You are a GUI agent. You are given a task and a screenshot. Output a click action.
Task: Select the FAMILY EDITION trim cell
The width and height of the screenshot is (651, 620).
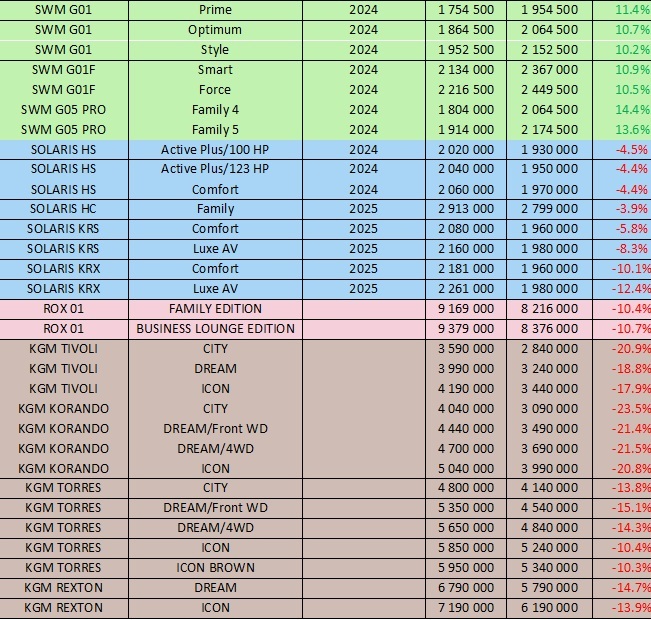215,309
